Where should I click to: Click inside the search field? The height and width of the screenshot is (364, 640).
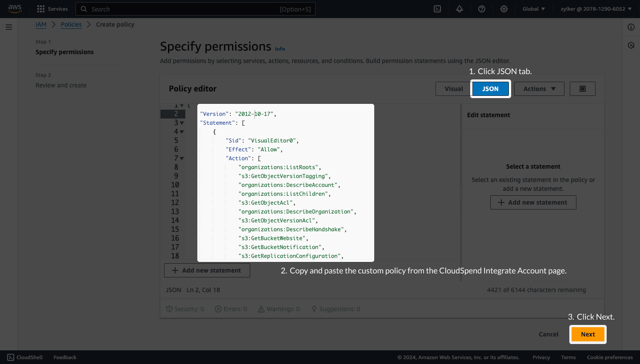pyautogui.click(x=196, y=9)
